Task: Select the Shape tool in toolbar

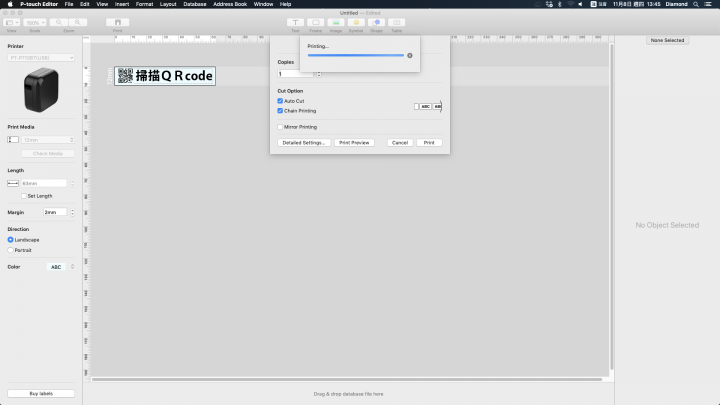Action: pos(376,22)
